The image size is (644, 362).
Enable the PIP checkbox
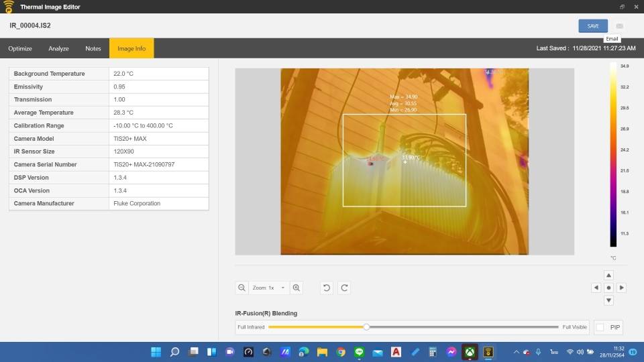[600, 327]
